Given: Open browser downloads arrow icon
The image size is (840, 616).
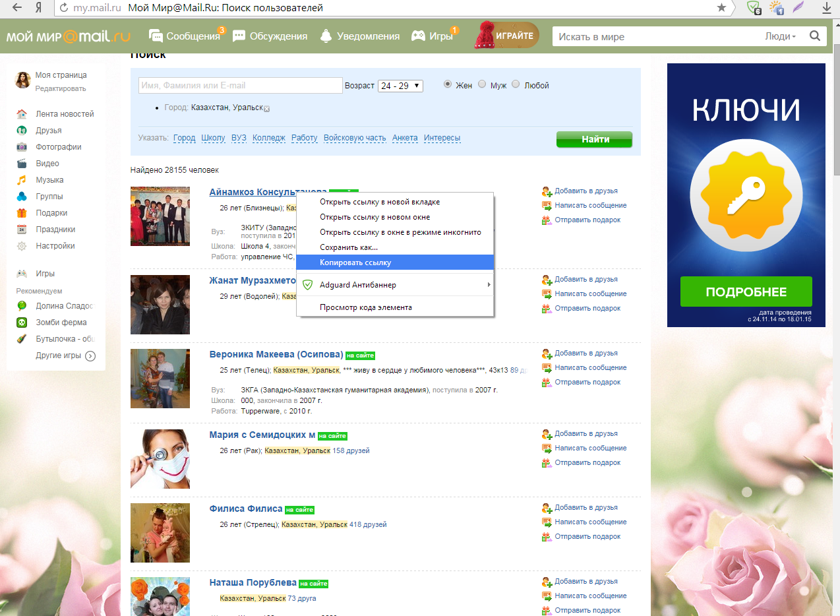Looking at the screenshot, I should tap(825, 8).
